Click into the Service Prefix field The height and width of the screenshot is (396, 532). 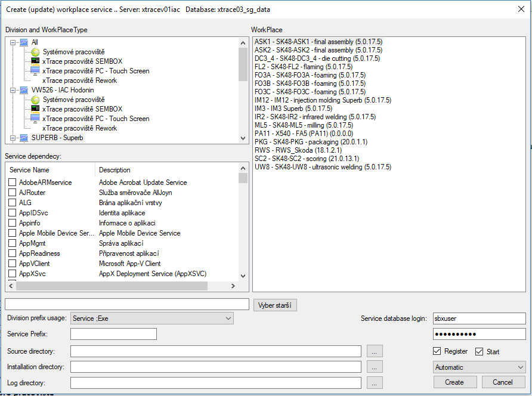[x=113, y=334]
